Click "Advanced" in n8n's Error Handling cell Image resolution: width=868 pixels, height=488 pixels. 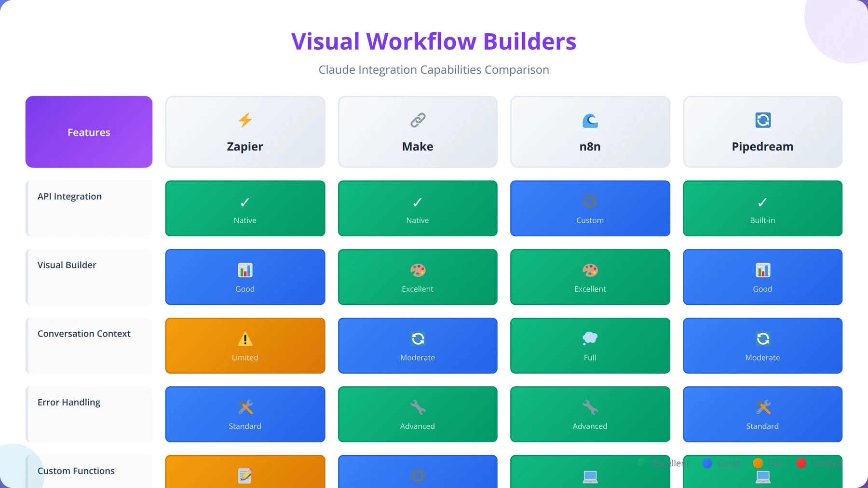590,426
